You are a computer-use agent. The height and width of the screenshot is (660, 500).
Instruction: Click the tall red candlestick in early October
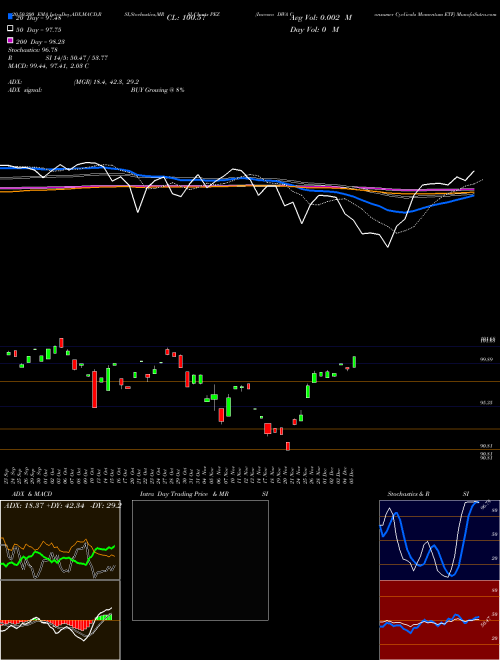coord(94,389)
